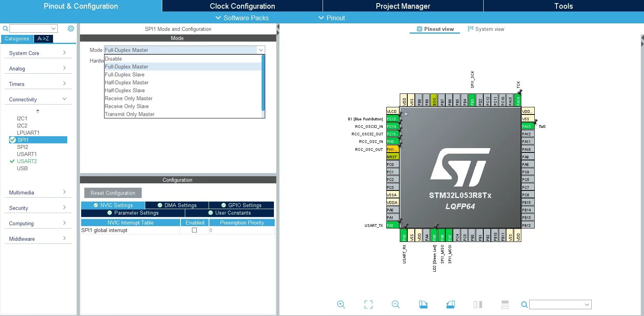Expand the Computing category
Screen dimensions: 644x316
click(x=38, y=223)
